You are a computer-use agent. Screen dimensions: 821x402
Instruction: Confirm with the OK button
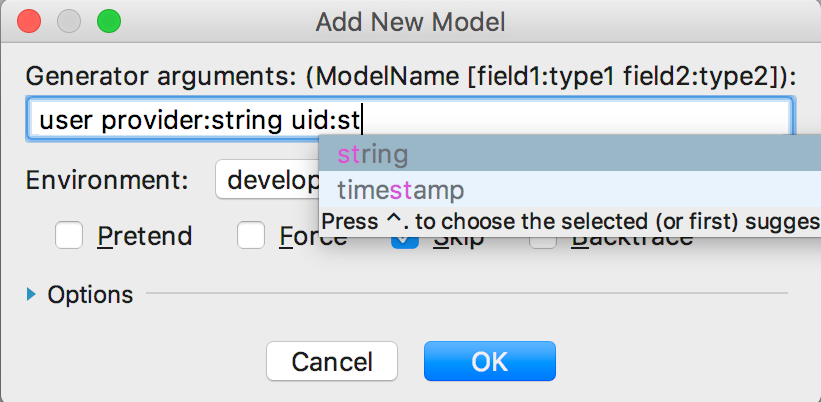coord(489,361)
